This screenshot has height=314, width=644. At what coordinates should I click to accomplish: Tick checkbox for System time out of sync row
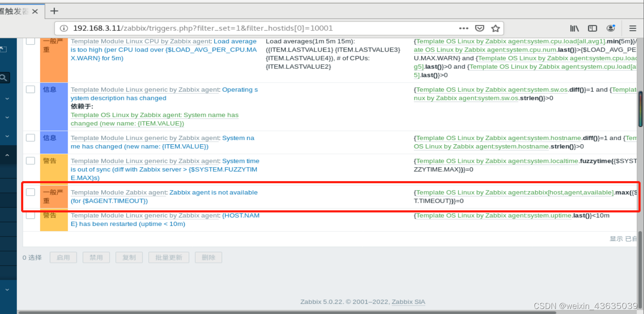pyautogui.click(x=30, y=160)
